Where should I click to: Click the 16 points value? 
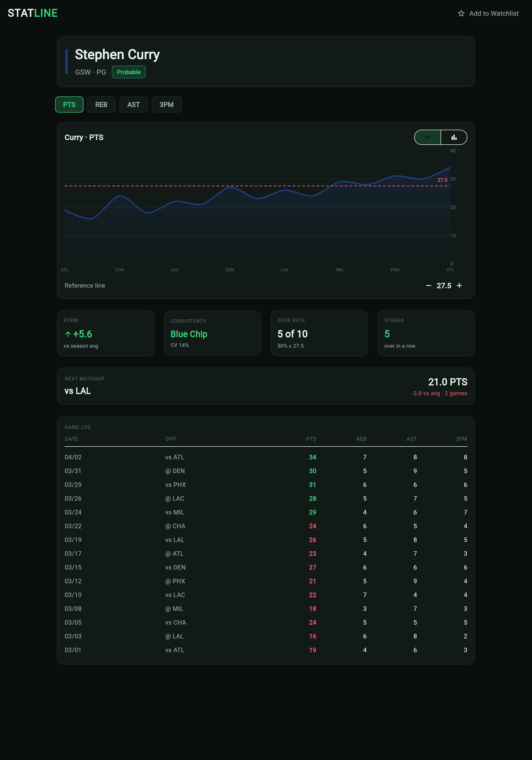click(313, 636)
